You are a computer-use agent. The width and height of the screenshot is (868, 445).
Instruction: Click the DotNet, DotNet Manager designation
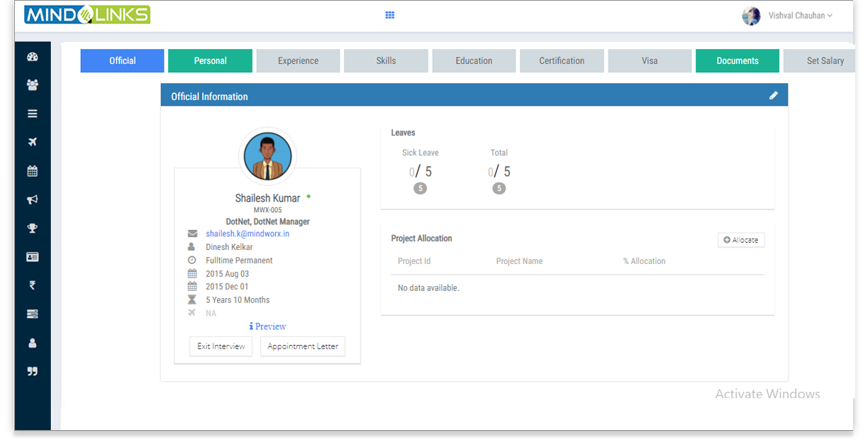pos(268,221)
